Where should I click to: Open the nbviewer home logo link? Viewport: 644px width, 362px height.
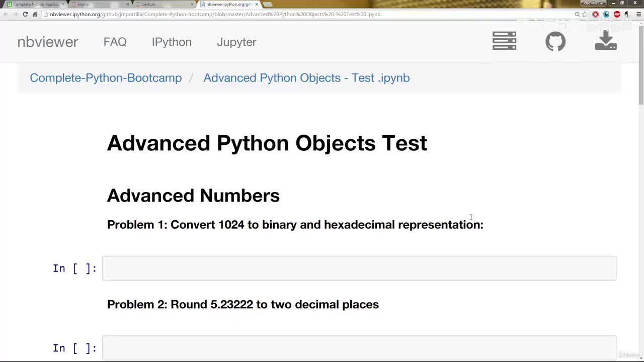point(48,42)
